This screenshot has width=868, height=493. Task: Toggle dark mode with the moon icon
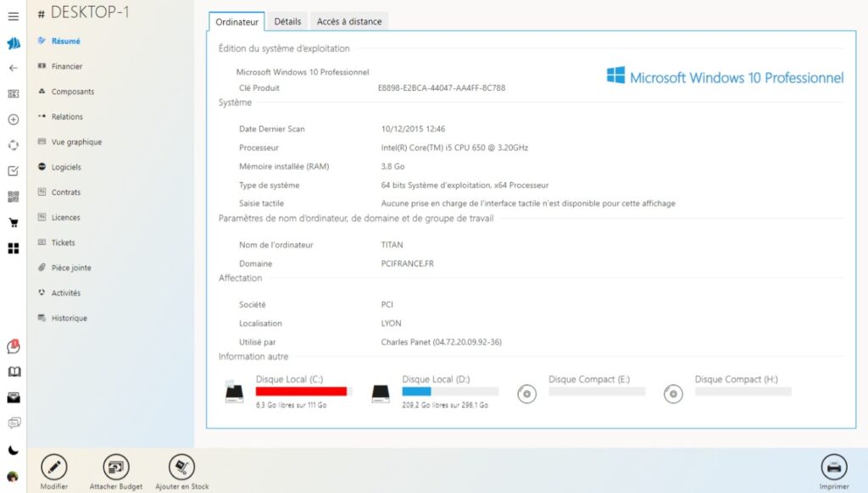coord(13,450)
